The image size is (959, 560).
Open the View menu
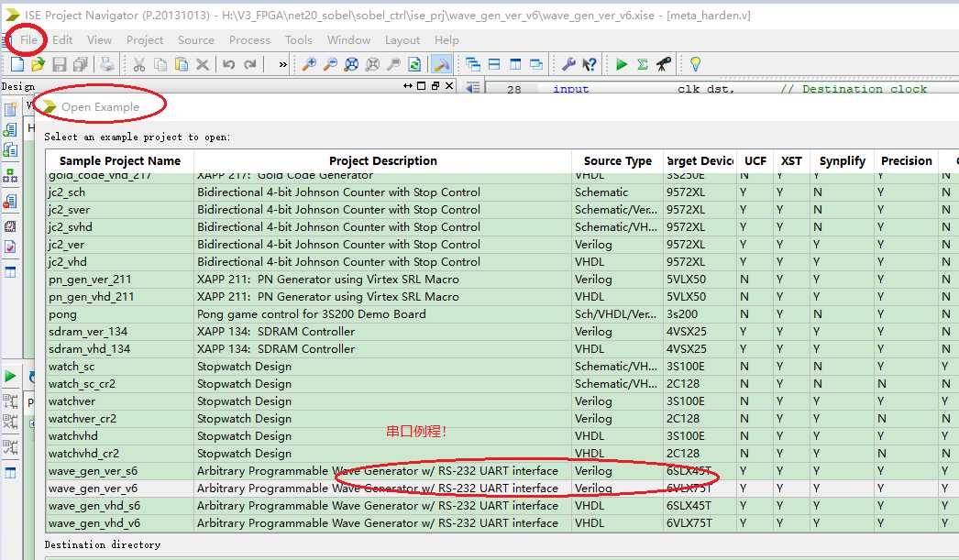click(x=99, y=40)
